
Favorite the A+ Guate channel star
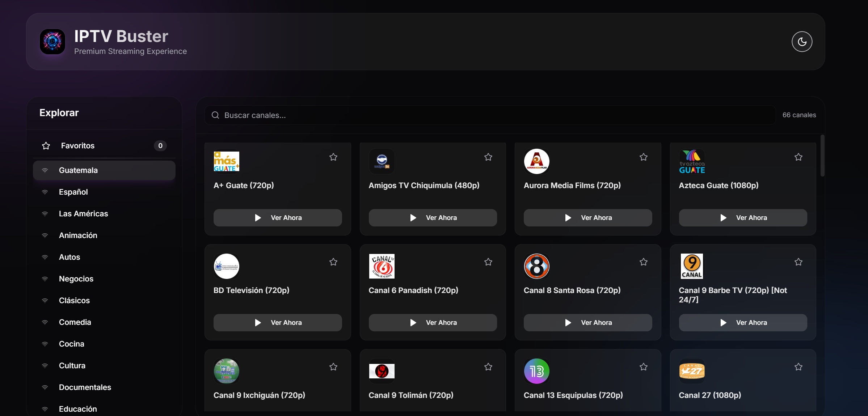333,157
